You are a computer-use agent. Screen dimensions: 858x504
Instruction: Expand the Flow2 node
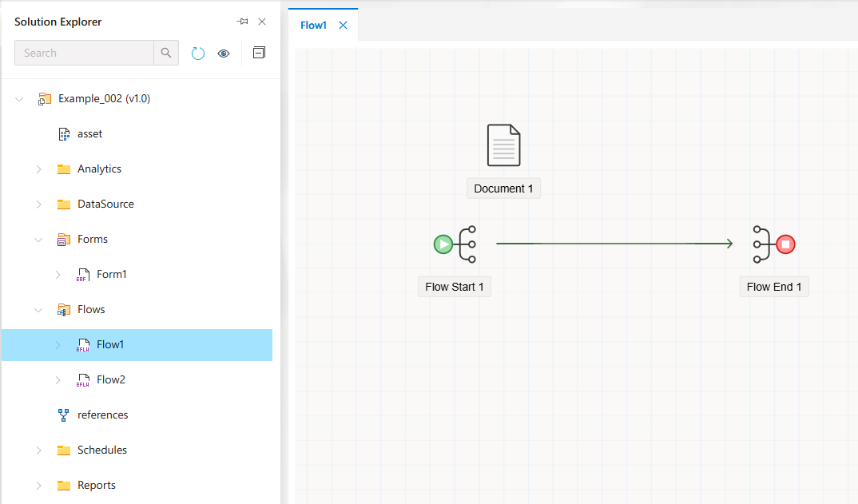(x=58, y=379)
